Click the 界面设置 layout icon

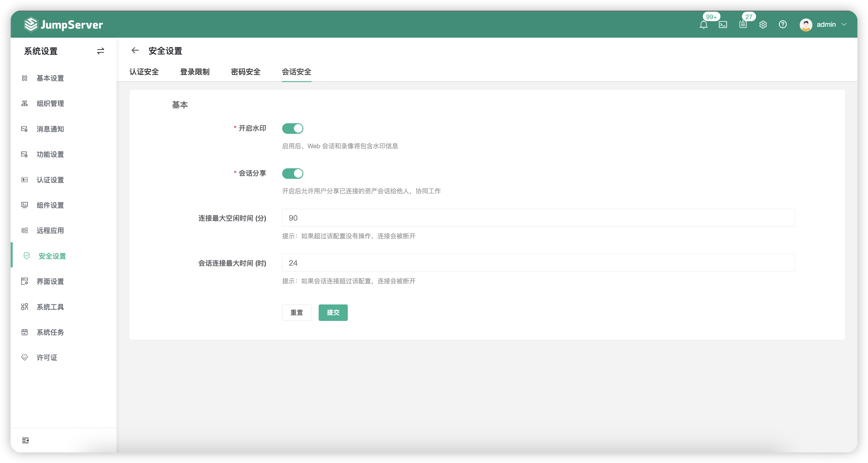[x=25, y=282]
